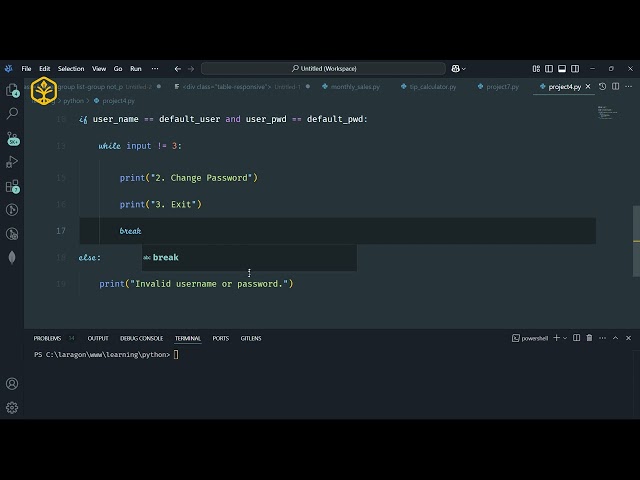Open Copilot dropdown arrow

coord(464,69)
